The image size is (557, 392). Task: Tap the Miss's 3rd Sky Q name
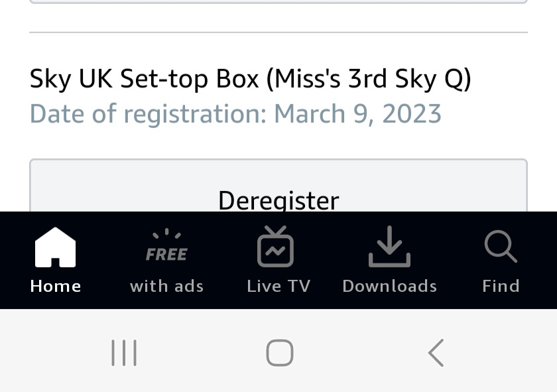tap(369, 79)
